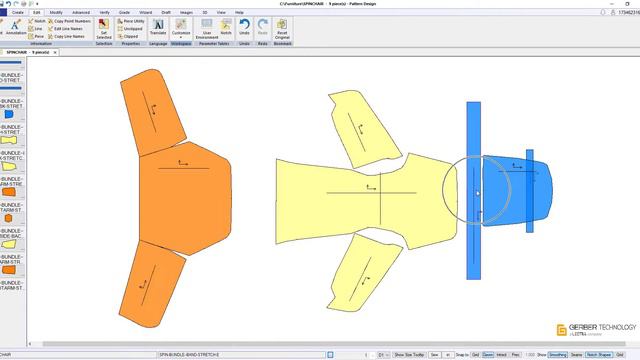Toggle Show Seams in status bar

click(x=576, y=355)
